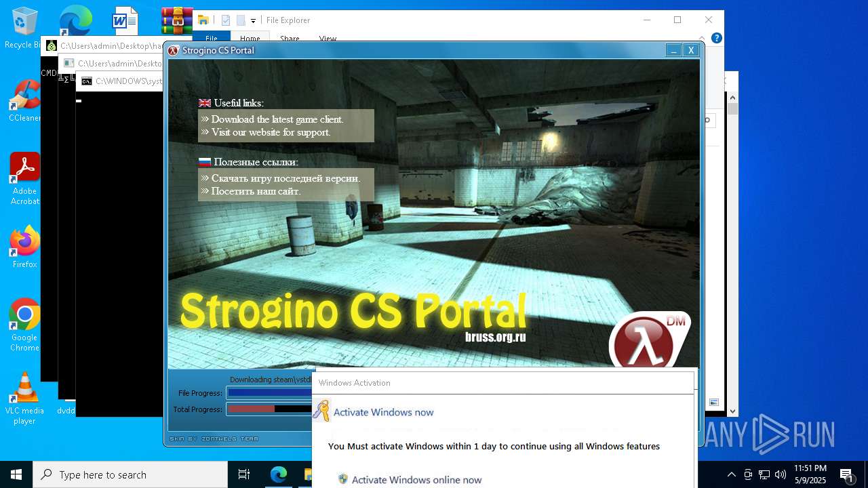Show hidden system tray icons
Viewport: 868px width, 488px height.
(x=731, y=474)
